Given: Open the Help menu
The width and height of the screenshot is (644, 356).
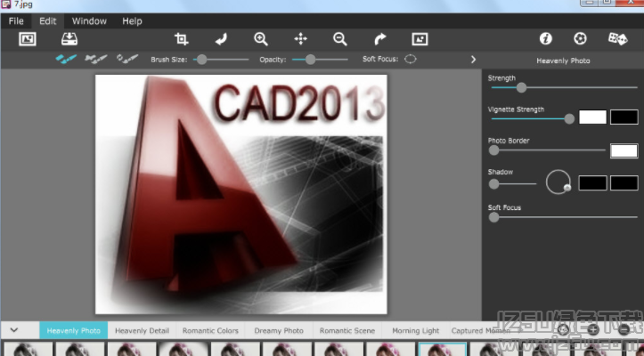Looking at the screenshot, I should tap(132, 21).
